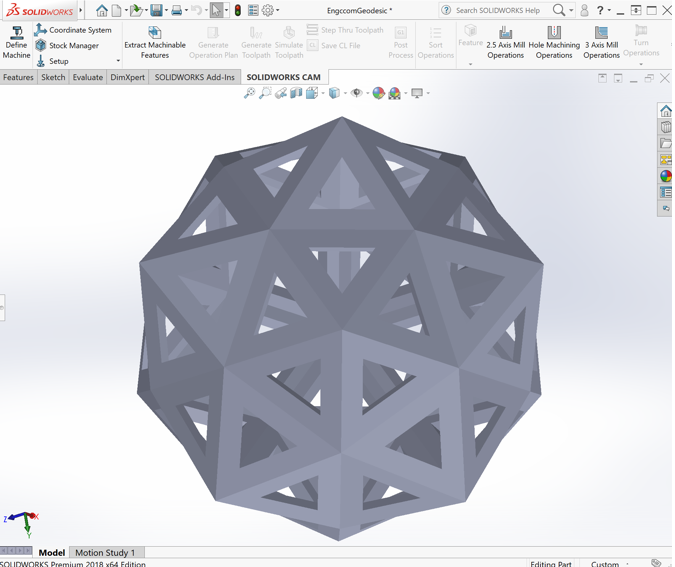Expand the Setup dropdown arrow
675x567 pixels.
[x=118, y=62]
